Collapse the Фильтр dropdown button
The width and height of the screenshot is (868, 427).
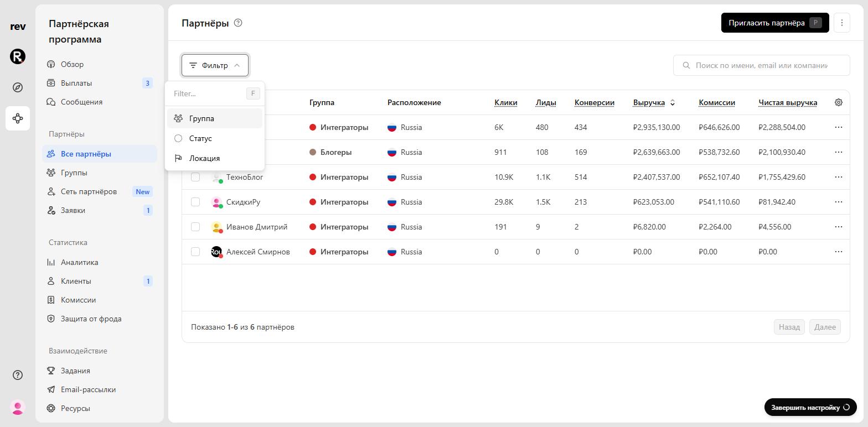click(x=215, y=65)
